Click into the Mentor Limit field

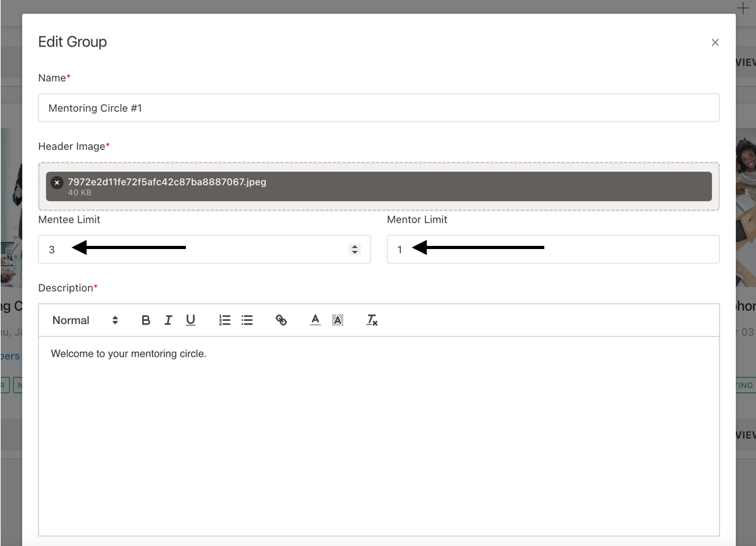coord(553,249)
